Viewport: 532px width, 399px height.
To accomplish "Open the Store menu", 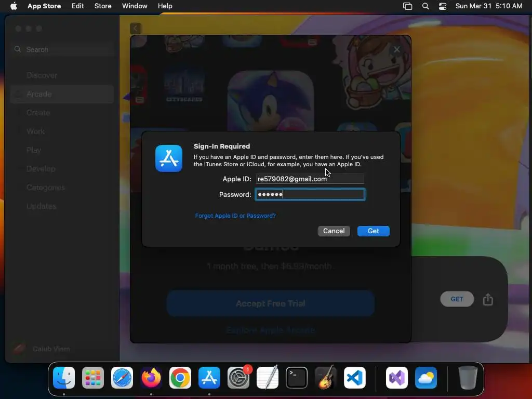I will pos(103,6).
